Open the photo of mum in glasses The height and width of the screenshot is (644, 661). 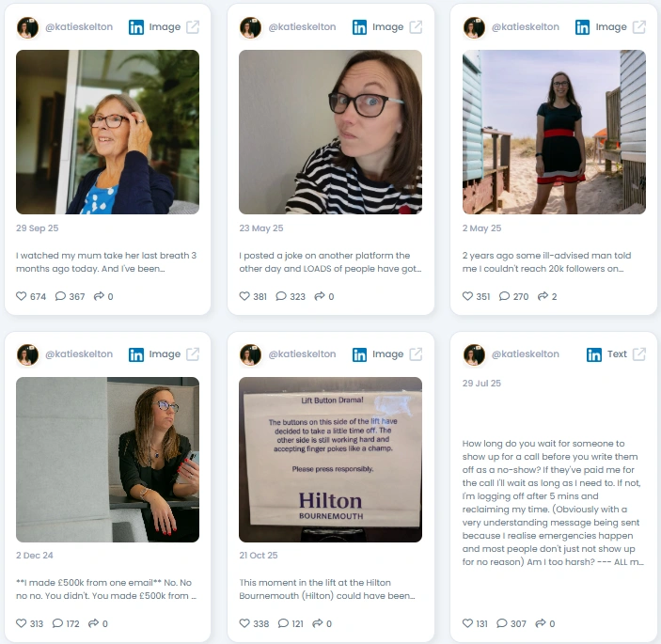pos(107,132)
